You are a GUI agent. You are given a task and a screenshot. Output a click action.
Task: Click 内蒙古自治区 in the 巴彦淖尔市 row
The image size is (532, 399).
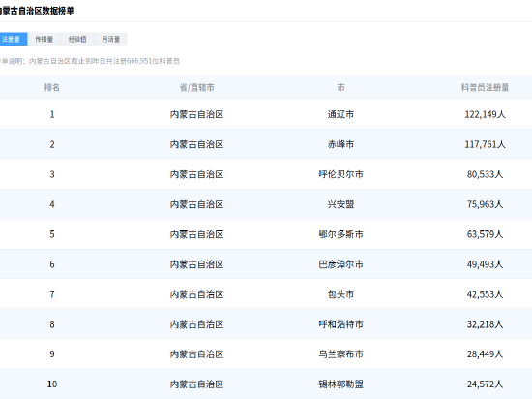pos(196,264)
